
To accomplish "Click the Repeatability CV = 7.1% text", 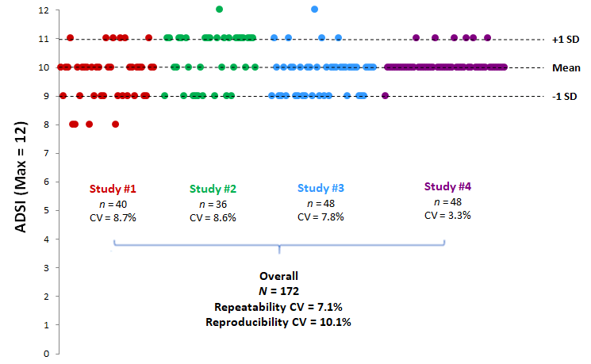I will (x=278, y=307).
